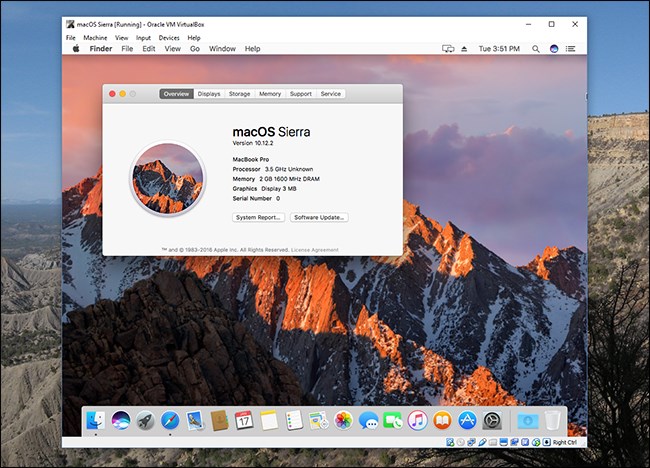Open iTunes music note icon in Dock
This screenshot has width=650, height=468.
(x=417, y=420)
